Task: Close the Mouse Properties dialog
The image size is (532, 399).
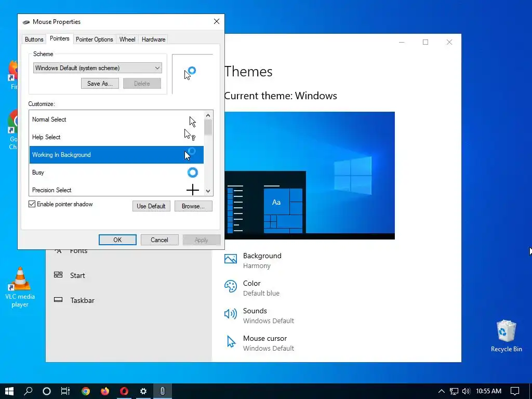Action: (217, 21)
